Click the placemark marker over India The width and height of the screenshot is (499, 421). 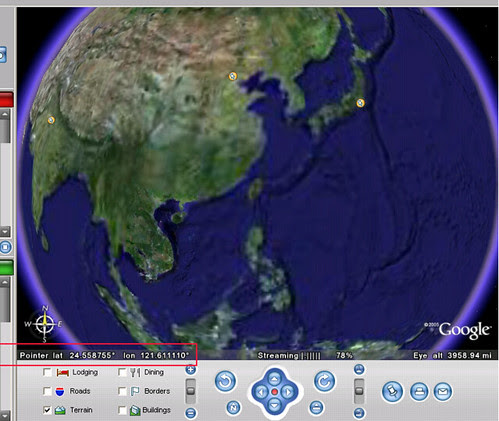(51, 120)
